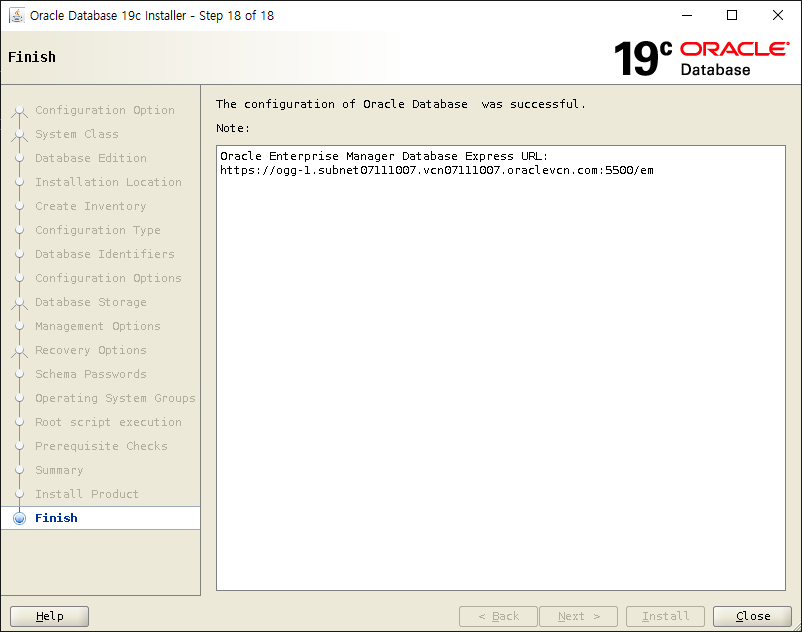802x632 pixels.
Task: Click the configuration successful message
Action: [400, 104]
